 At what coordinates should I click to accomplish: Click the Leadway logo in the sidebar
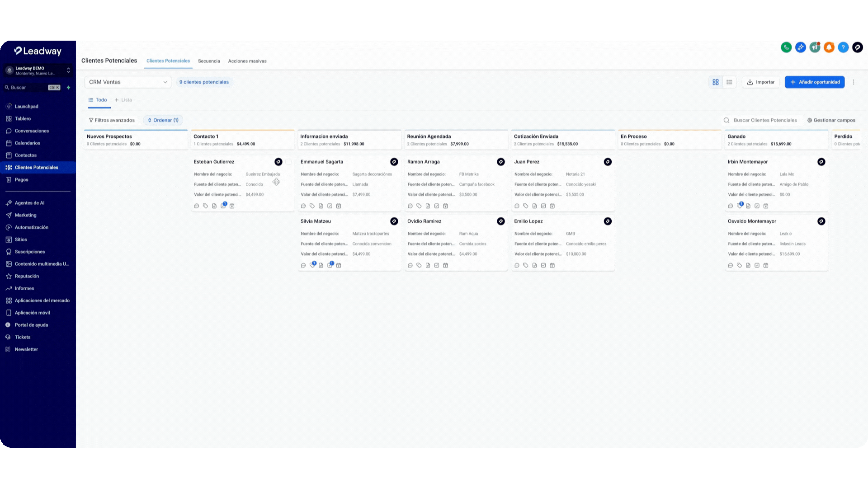(x=38, y=51)
